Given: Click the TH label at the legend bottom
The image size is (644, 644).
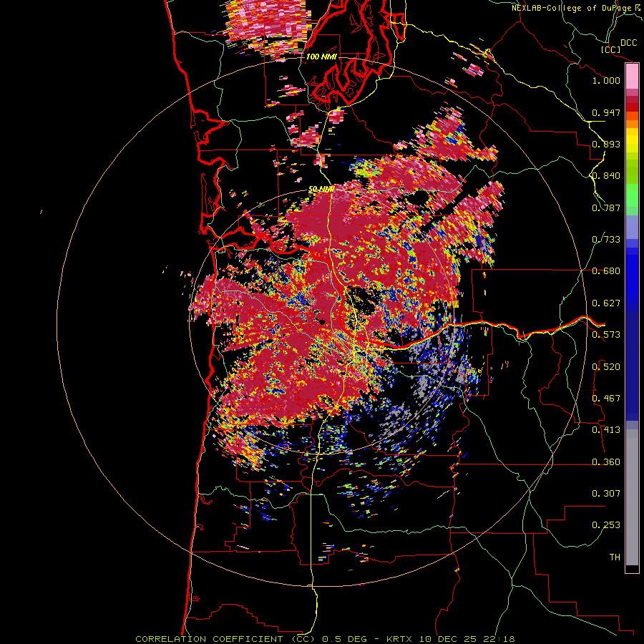Looking at the screenshot, I should (x=615, y=557).
